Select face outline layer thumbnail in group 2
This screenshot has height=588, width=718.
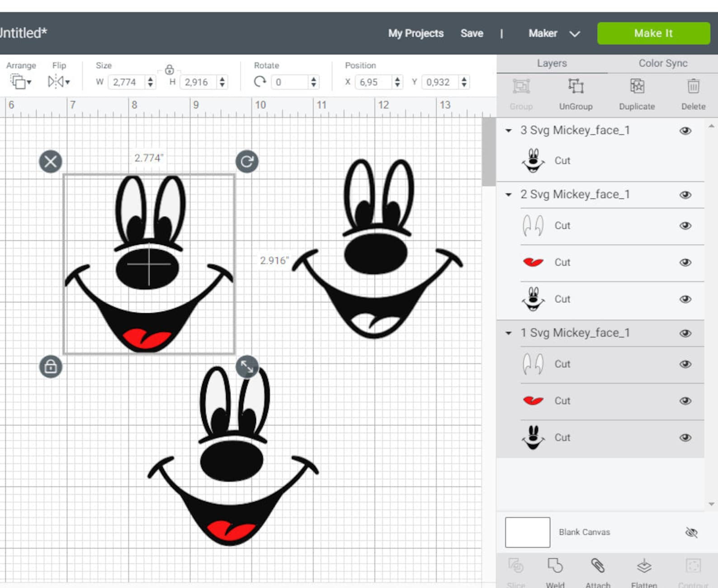point(533,299)
